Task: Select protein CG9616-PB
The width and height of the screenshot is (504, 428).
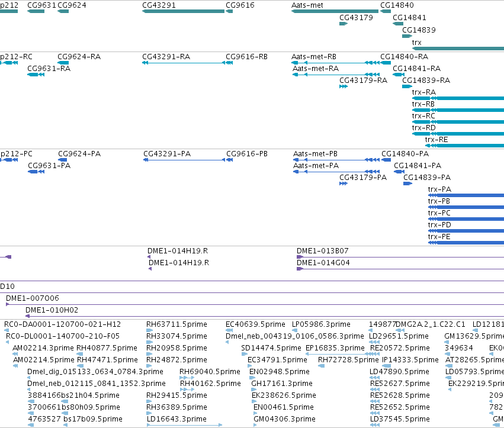Action: pos(247,154)
